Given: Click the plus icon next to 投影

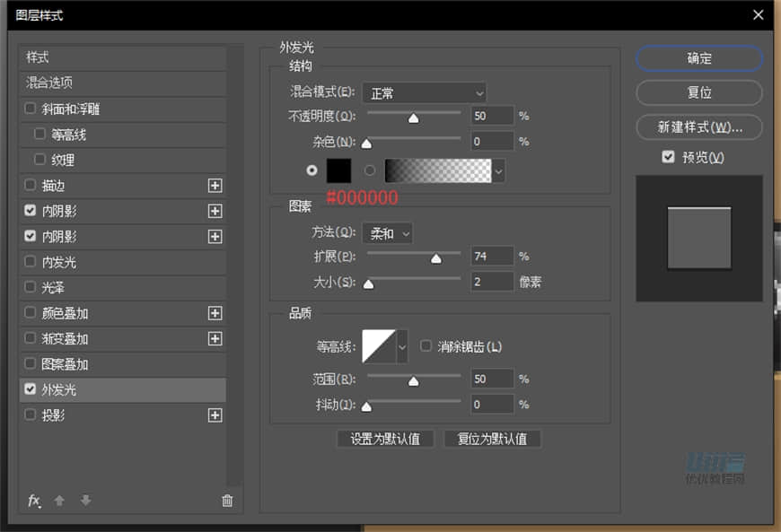Looking at the screenshot, I should pyautogui.click(x=215, y=414).
